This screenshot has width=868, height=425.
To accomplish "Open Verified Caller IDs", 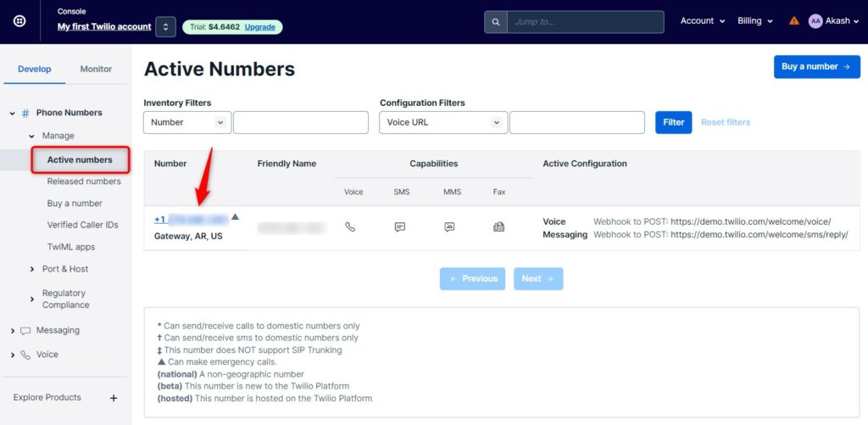I will (82, 225).
